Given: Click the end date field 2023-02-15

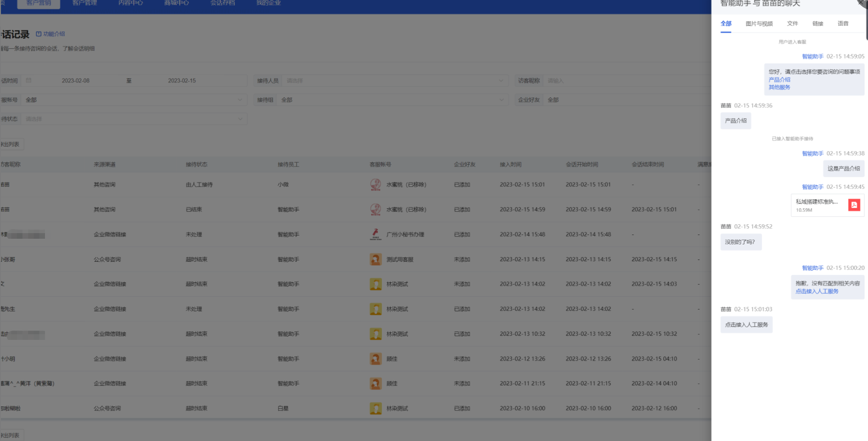Looking at the screenshot, I should click(182, 81).
